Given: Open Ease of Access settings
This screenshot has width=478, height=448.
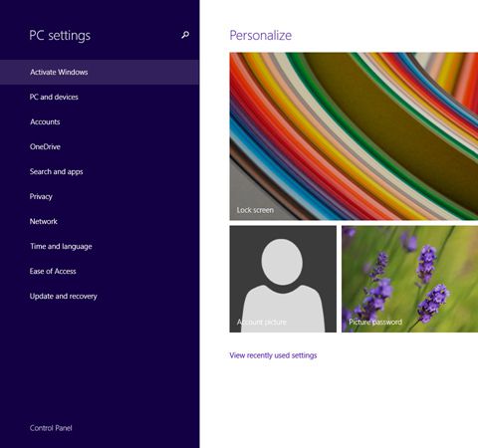Looking at the screenshot, I should (100, 271).
